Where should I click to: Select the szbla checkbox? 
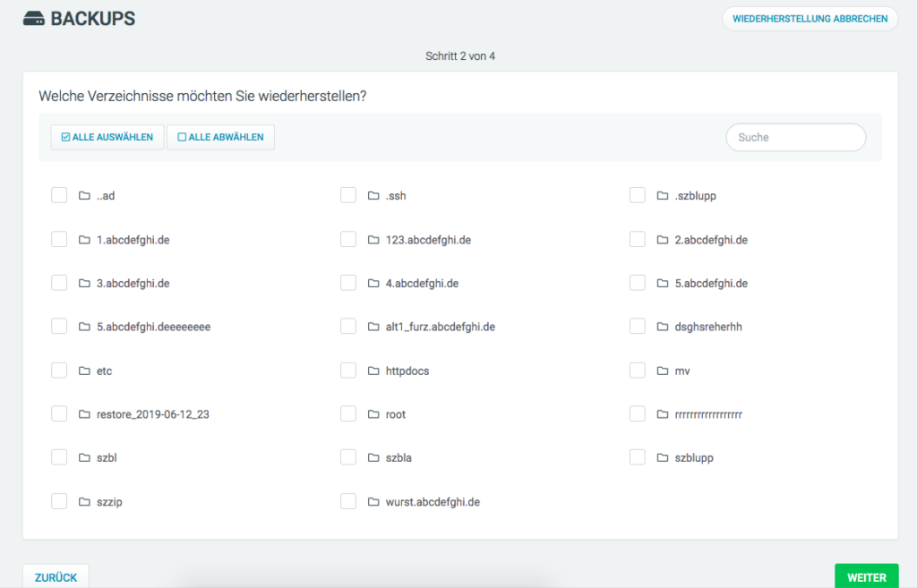click(x=348, y=456)
